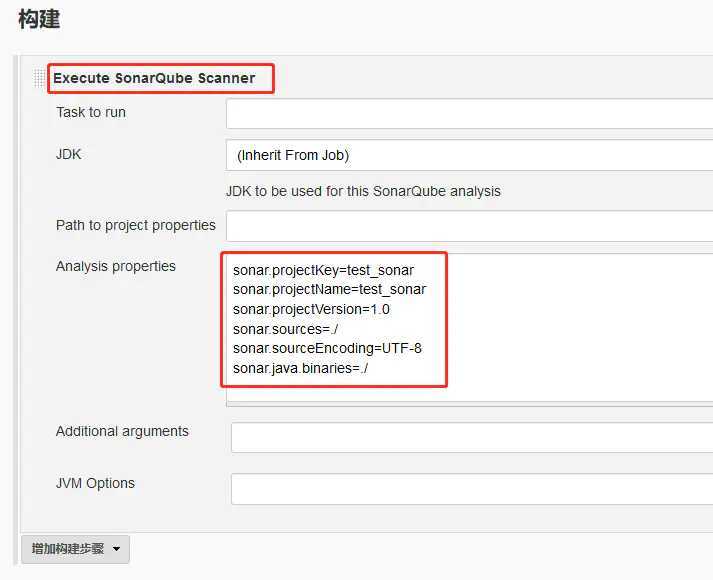Screen dimensions: 713x580
Task: Click the 构建 section heading
Action: 39,20
